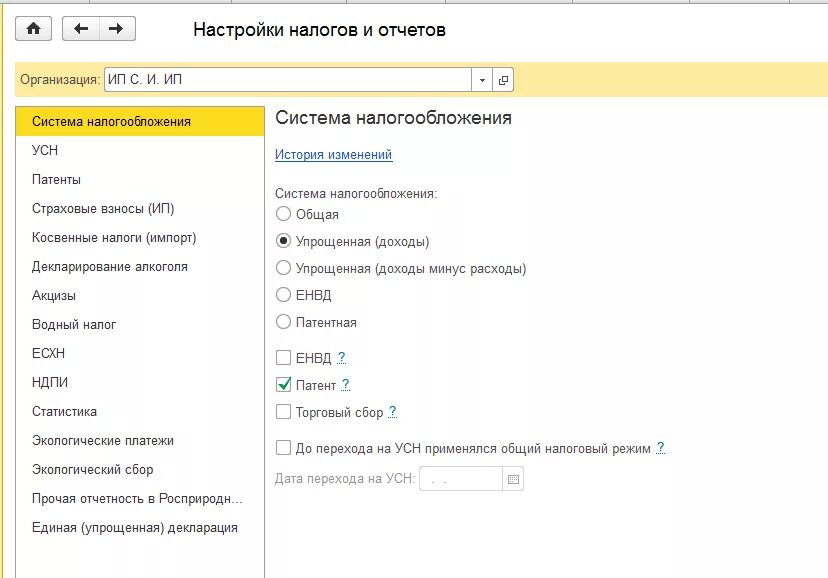This screenshot has height=578, width=828.
Task: Click the Дата перехода на УСН field
Action: pyautogui.click(x=460, y=479)
